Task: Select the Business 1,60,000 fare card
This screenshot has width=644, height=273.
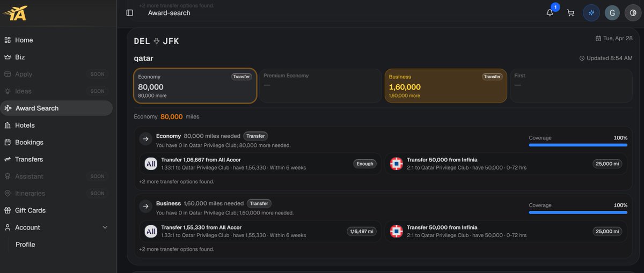Action: tap(445, 86)
